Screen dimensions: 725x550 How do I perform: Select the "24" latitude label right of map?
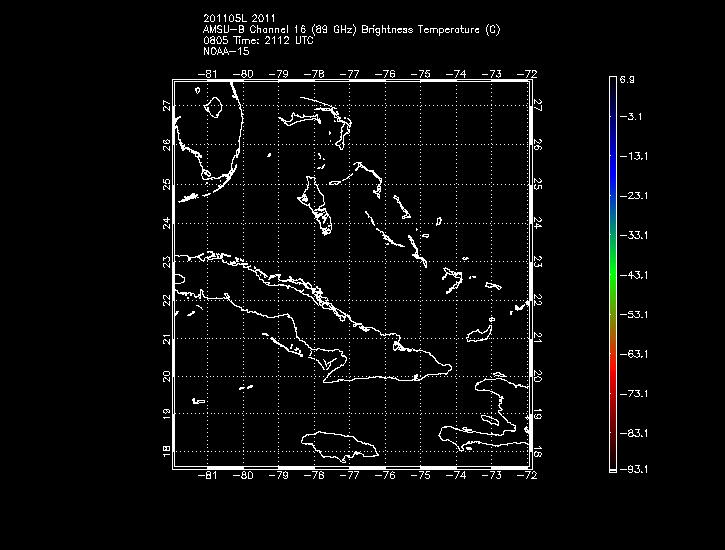click(538, 223)
